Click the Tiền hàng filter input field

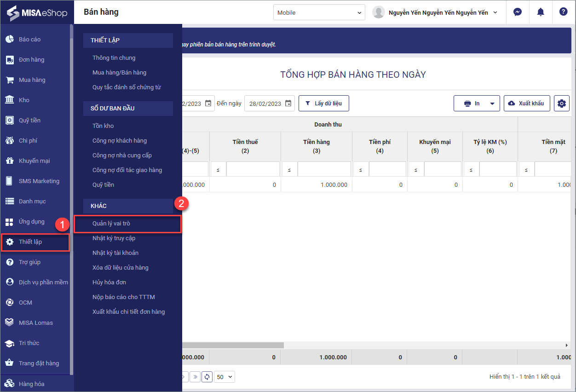tap(324, 169)
